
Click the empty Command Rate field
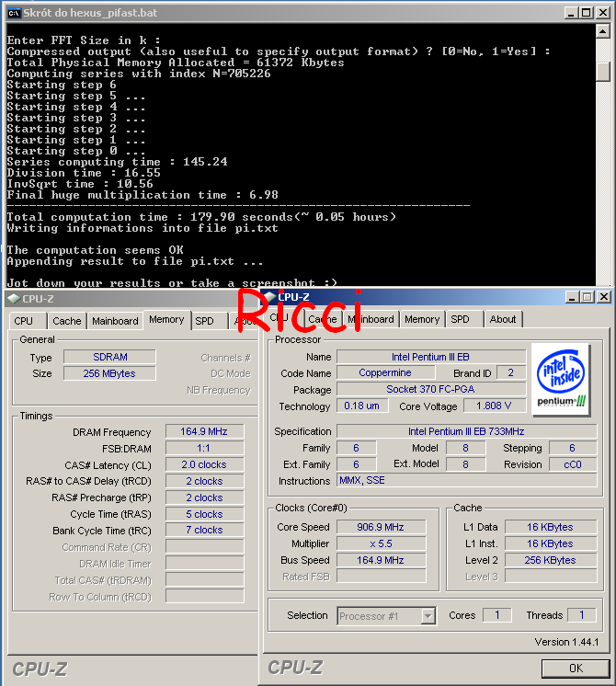[x=204, y=546]
